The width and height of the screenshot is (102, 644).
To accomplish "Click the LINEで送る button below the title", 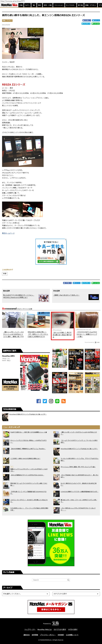I will [95, 24].
